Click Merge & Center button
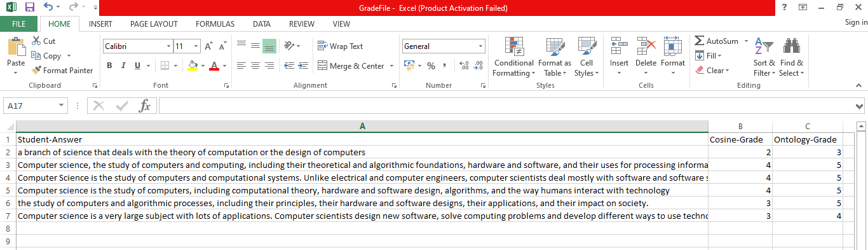Viewport: 868px width, 250px height. point(351,66)
